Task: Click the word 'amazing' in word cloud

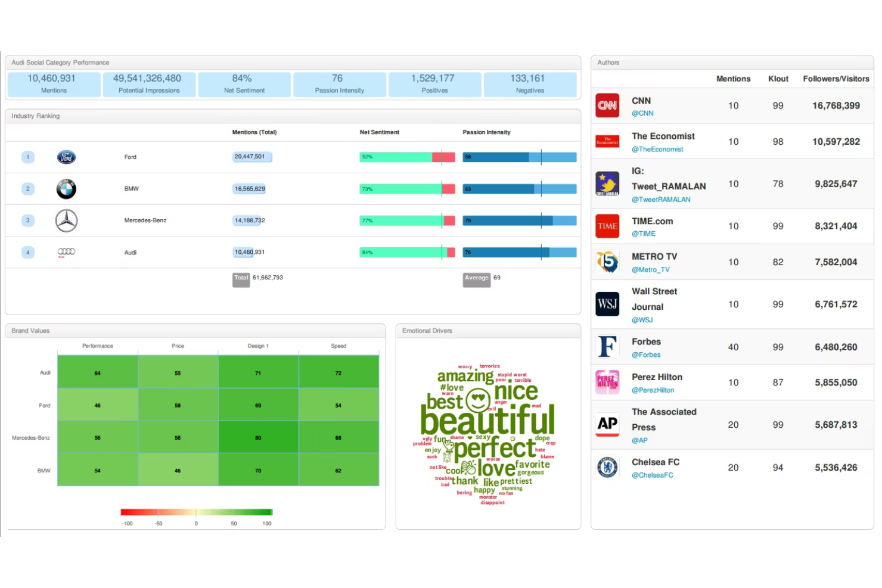Action: coord(465,377)
